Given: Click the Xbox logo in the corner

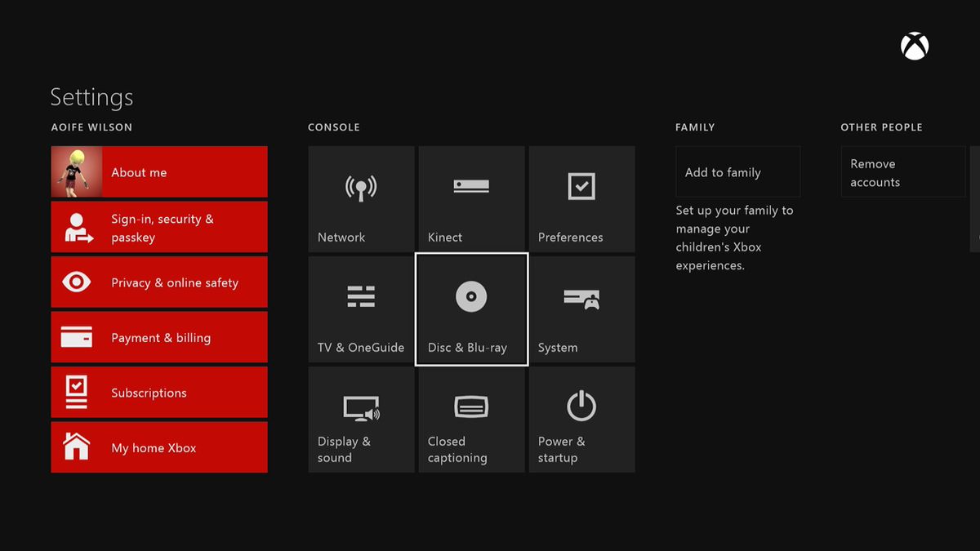Looking at the screenshot, I should [914, 46].
